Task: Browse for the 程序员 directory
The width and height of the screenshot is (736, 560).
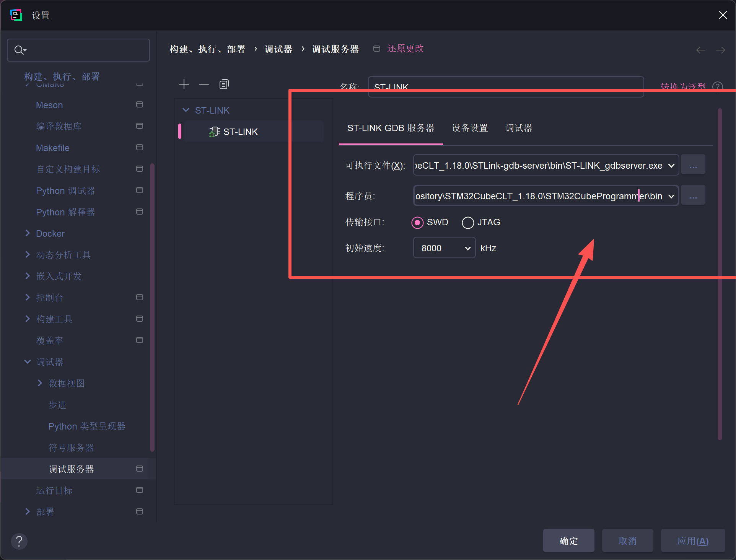Action: pyautogui.click(x=693, y=195)
